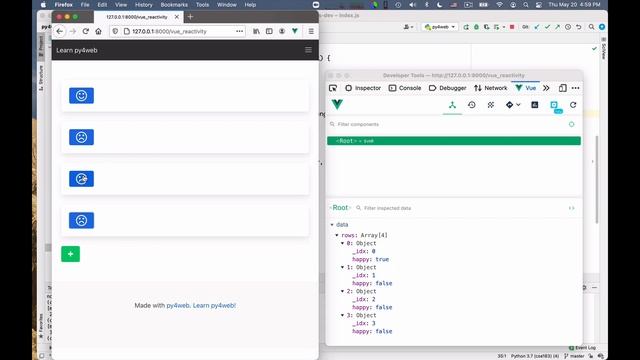Collapse the 1: Object node

[x=342, y=267]
